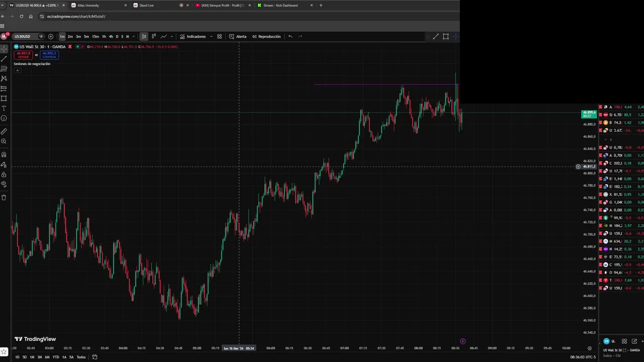The width and height of the screenshot is (644, 362).
Task: Toggle hide all drawings eye icon
Action: pyautogui.click(x=4, y=184)
